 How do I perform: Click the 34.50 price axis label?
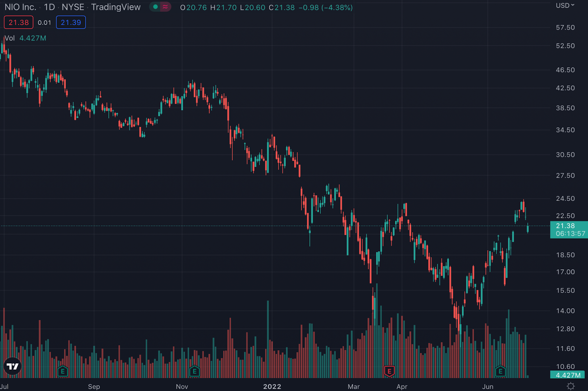(x=565, y=130)
